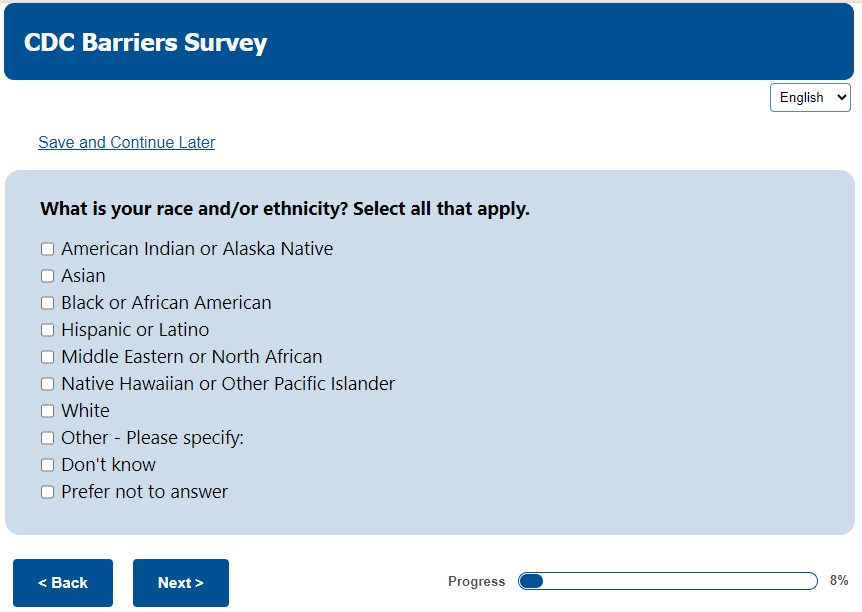Check the American Indian or Alaska Native box
Image resolution: width=862 pixels, height=612 pixels.
(47, 249)
